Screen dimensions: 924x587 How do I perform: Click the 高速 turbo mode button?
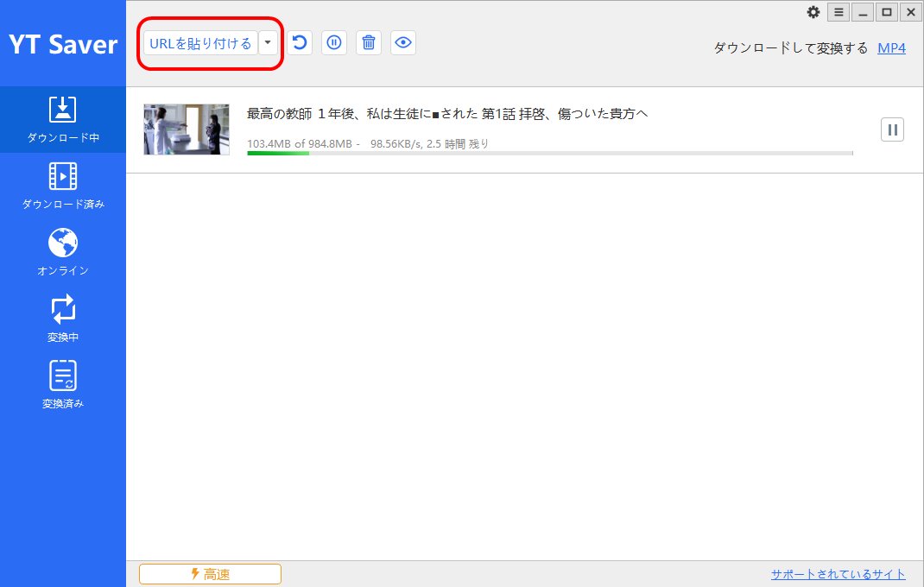coord(211,574)
